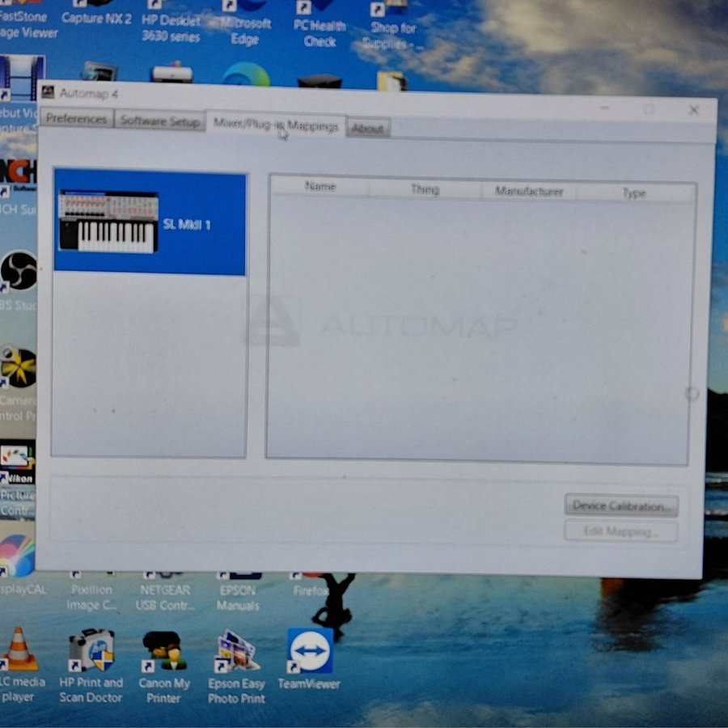Open the Preferences tab

(x=76, y=119)
